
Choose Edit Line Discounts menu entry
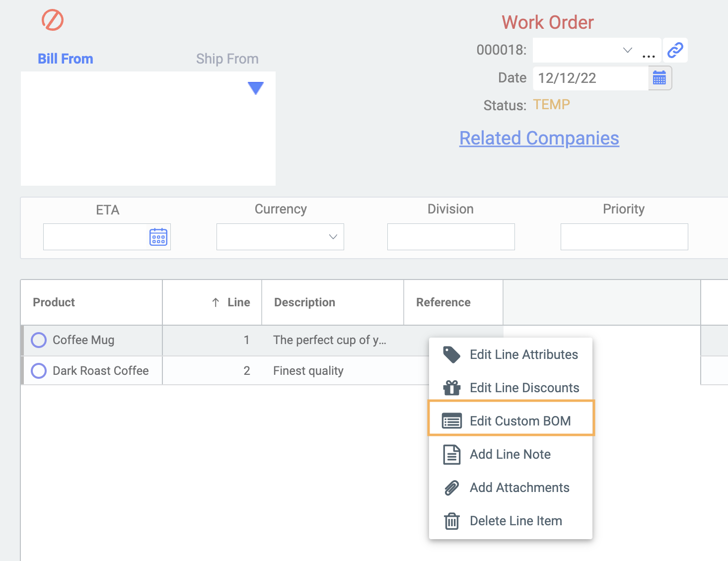tap(510, 388)
